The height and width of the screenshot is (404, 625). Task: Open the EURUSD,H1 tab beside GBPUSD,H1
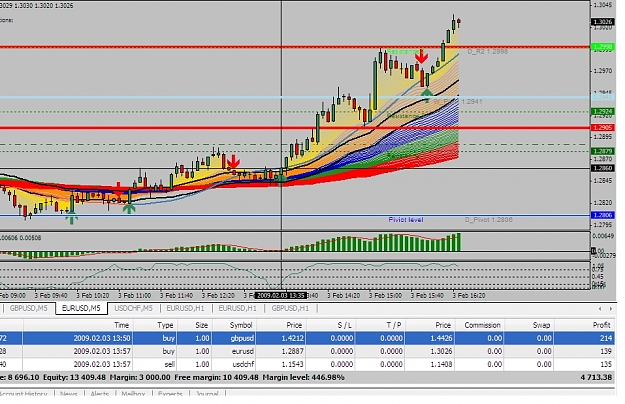point(238,308)
